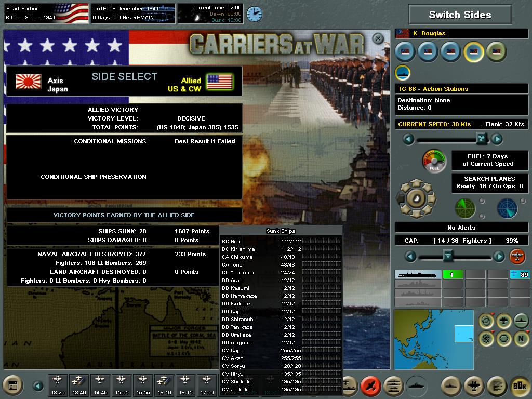Open the victory podium standings button
This screenshot has width=532, height=399.
[520, 386]
